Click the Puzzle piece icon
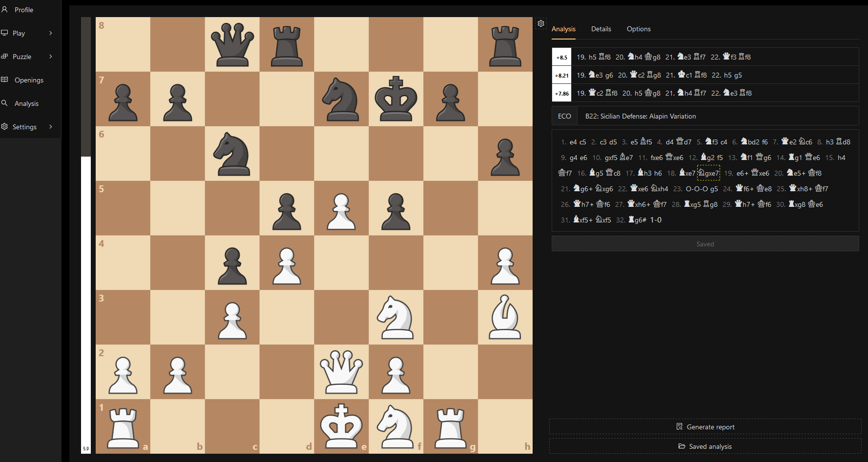868x462 pixels. coord(4,56)
